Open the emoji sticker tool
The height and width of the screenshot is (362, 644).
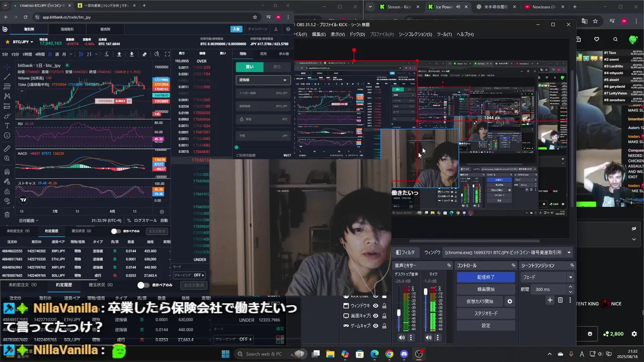coord(7,135)
